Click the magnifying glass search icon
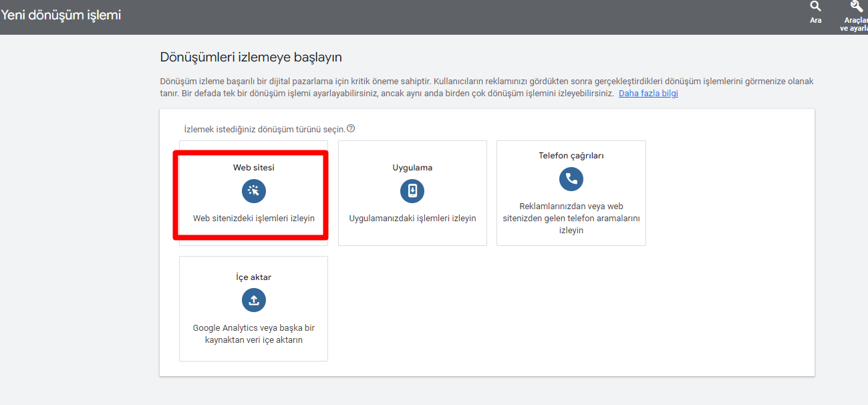Viewport: 868px width, 405px height. (815, 7)
